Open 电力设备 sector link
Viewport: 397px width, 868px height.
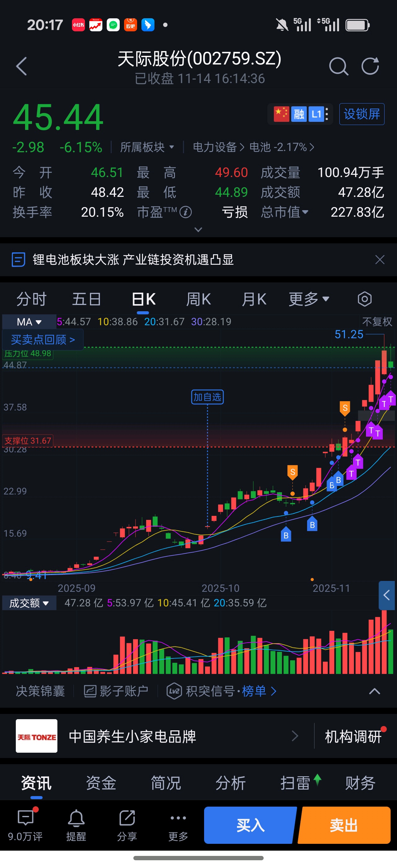[218, 147]
